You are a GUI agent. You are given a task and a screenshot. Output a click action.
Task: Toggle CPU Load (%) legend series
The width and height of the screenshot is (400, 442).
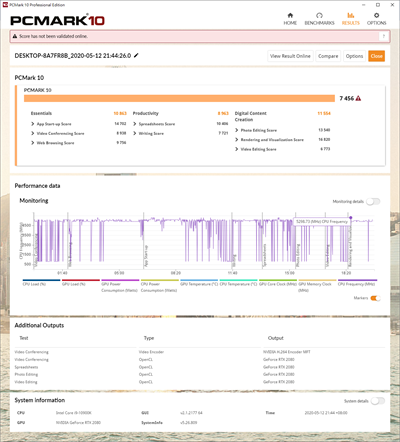click(x=41, y=282)
